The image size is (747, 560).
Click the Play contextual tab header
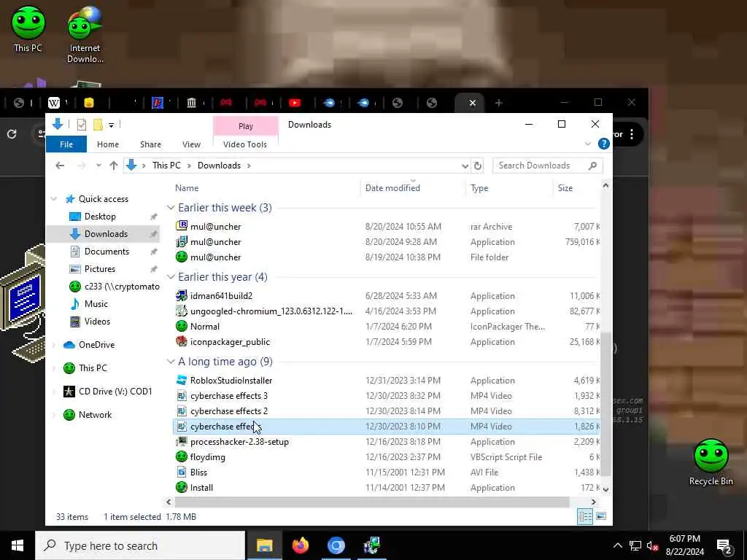click(x=245, y=126)
